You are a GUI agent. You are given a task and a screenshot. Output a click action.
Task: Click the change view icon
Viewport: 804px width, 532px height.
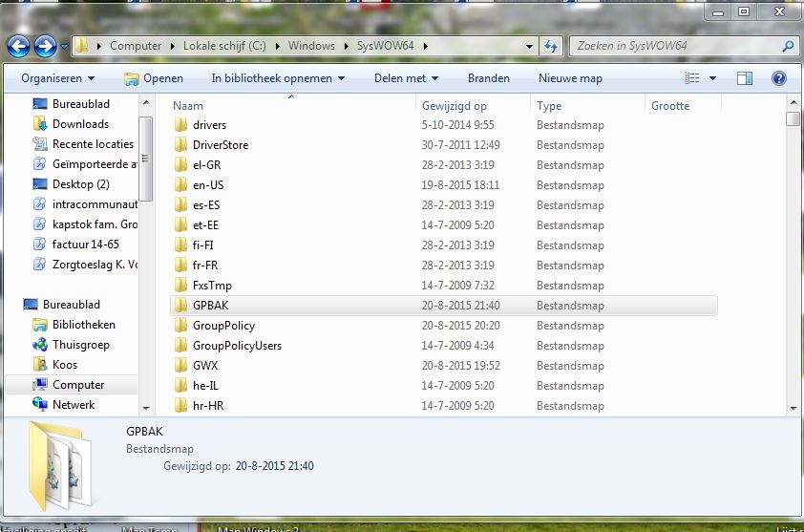tap(691, 78)
